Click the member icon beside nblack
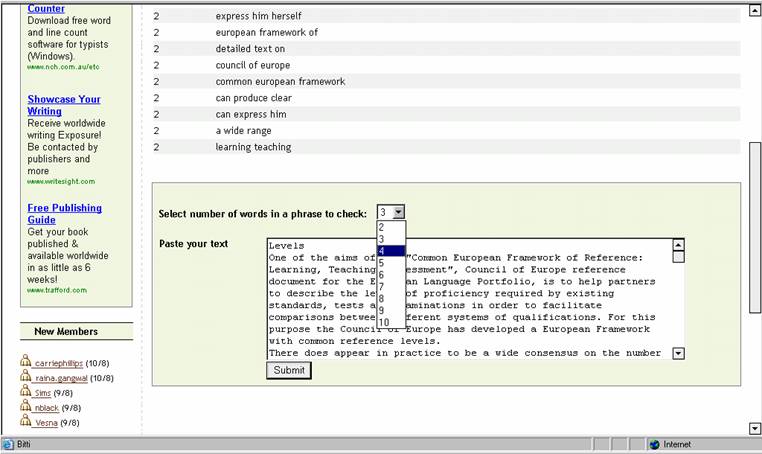This screenshot has width=762, height=454. click(26, 405)
